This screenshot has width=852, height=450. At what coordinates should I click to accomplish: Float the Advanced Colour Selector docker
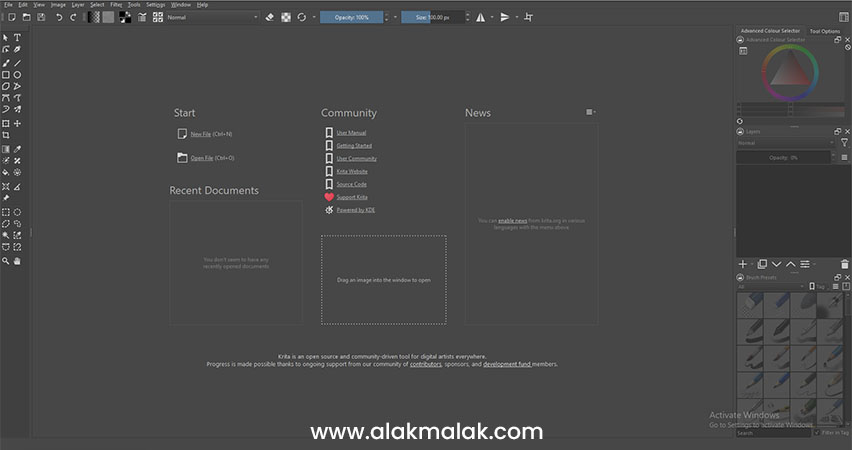pyautogui.click(x=837, y=40)
